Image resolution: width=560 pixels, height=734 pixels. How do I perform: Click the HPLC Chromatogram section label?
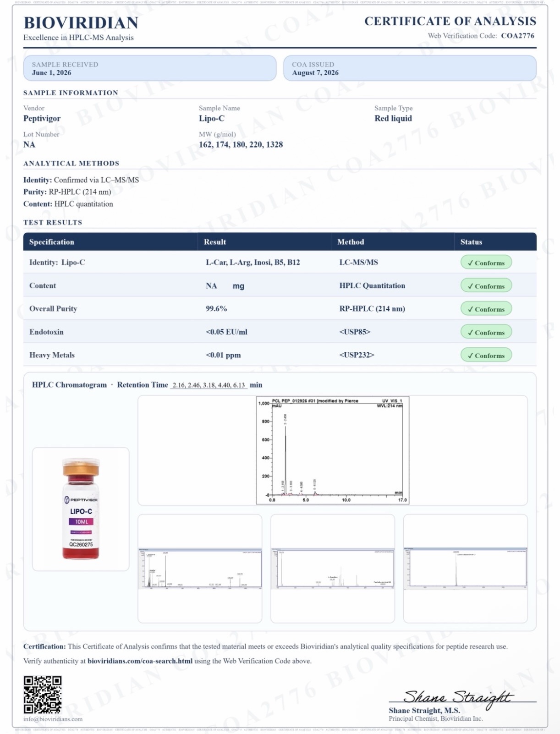69,385
